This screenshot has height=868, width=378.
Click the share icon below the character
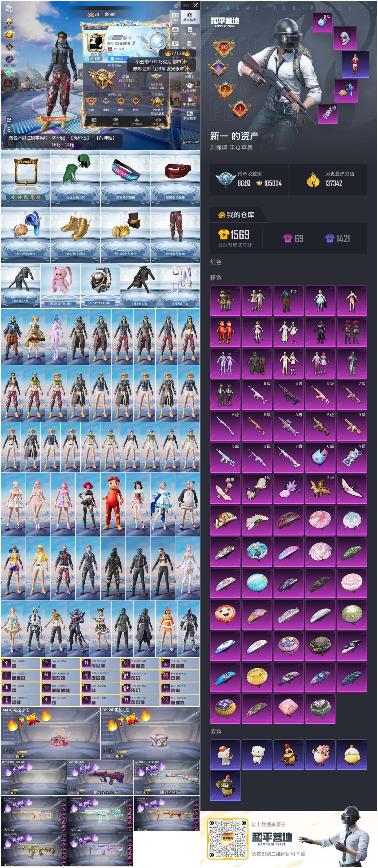9,120
